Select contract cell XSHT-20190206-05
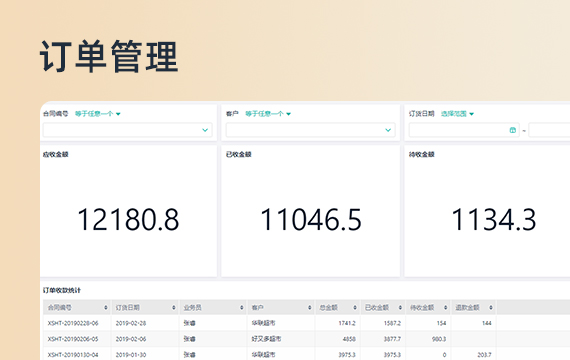The height and width of the screenshot is (360, 570). [73, 339]
